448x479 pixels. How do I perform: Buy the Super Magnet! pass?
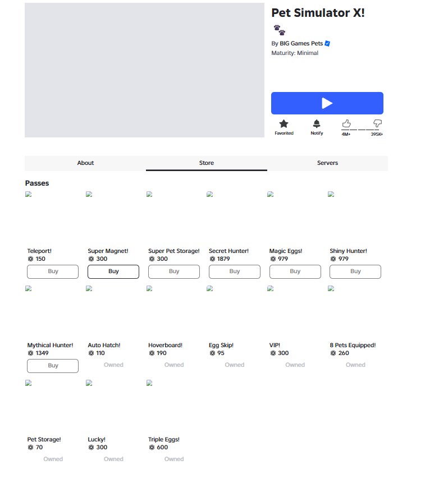click(113, 271)
